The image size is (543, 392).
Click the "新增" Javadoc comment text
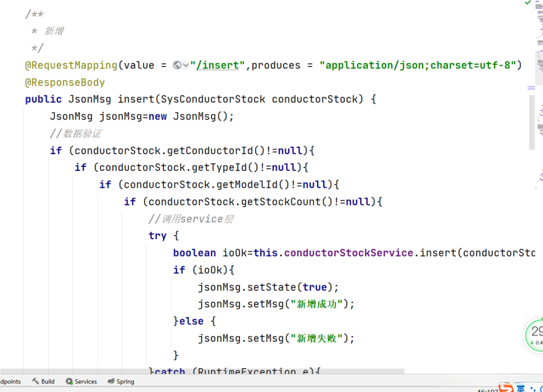tap(54, 31)
